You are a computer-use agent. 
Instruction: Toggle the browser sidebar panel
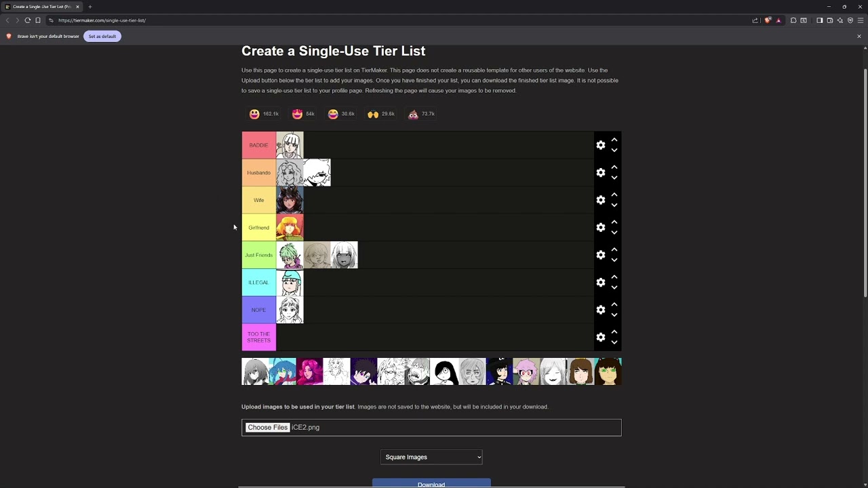[x=819, y=20]
